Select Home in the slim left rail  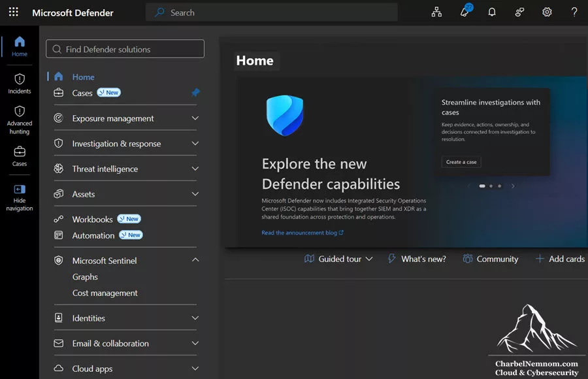click(20, 46)
